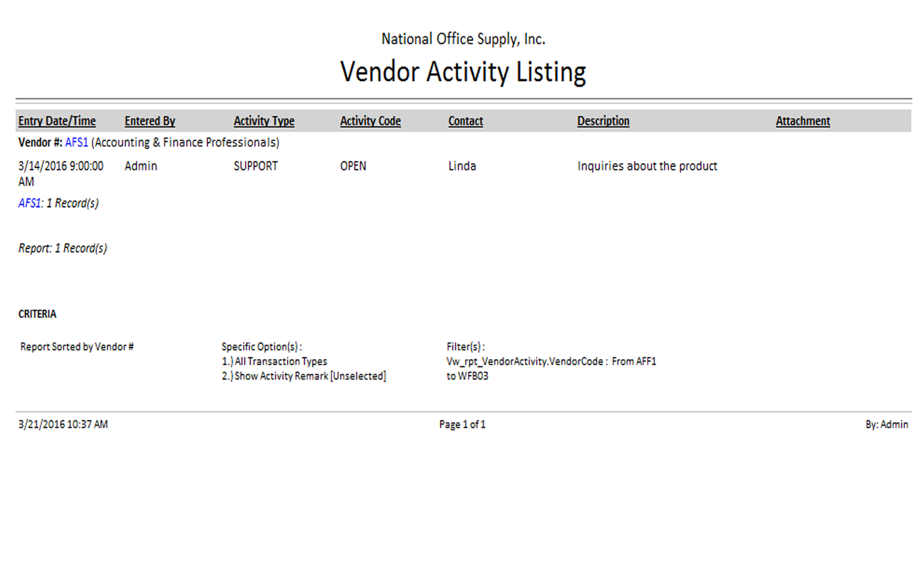The height and width of the screenshot is (588, 919).
Task: Click the Show Activity Remark [Unselected] option
Action: [304, 376]
